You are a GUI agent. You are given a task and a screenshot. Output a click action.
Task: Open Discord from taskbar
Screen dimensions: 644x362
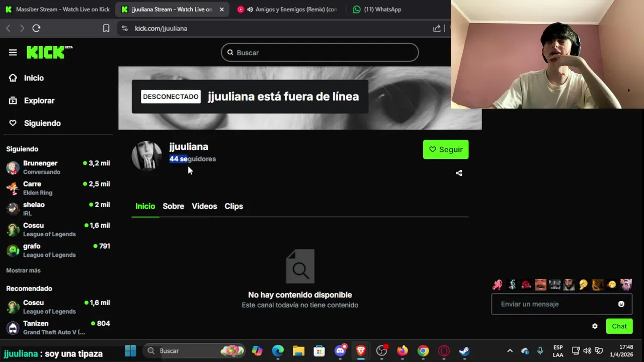(340, 350)
